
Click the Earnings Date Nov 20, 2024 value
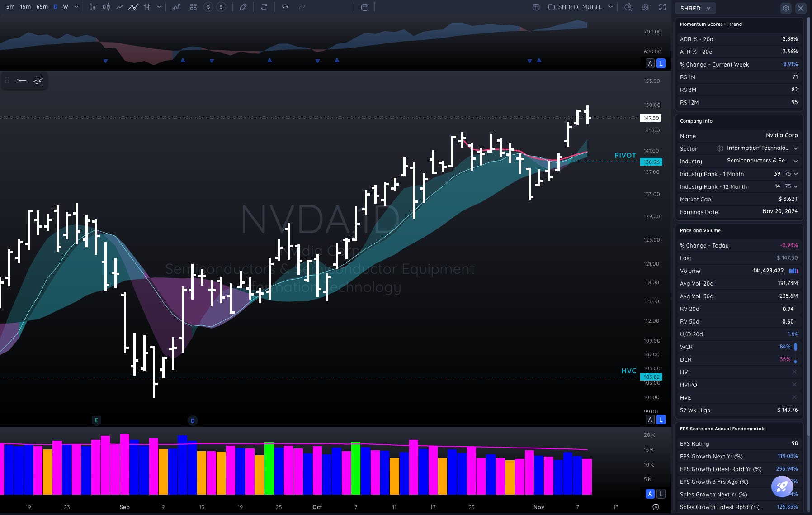click(780, 211)
